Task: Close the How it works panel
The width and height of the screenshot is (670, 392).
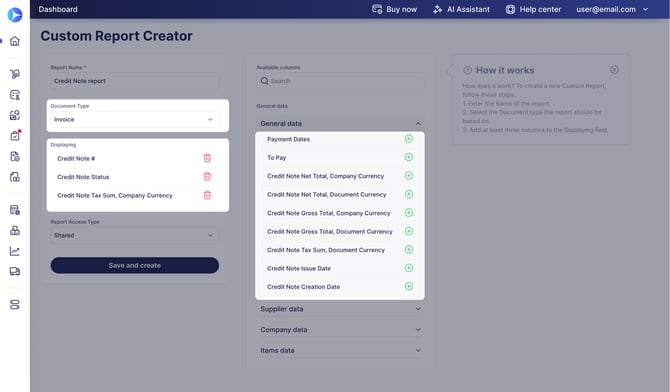Action: tap(614, 70)
